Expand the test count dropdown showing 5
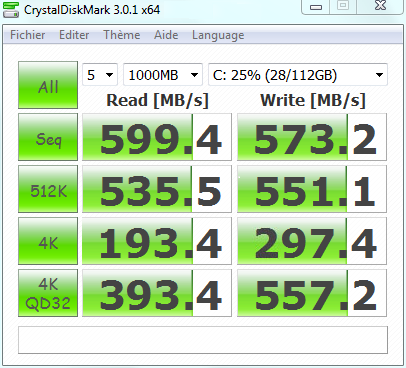The width and height of the screenshot is (406, 368). (100, 75)
